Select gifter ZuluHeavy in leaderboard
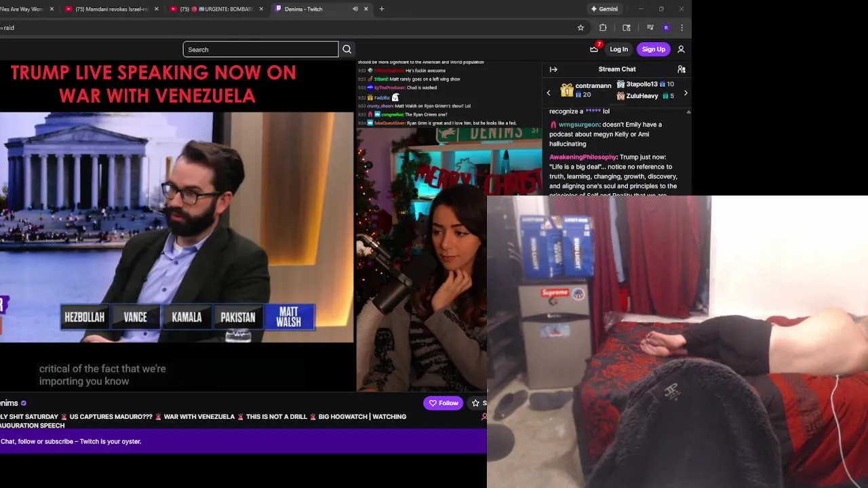This screenshot has height=488, width=868. pos(645,96)
